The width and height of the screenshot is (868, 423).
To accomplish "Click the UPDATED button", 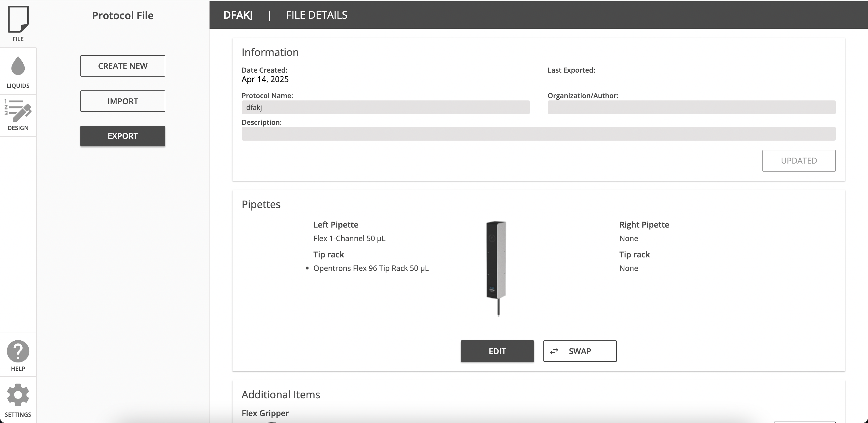I will coord(799,161).
